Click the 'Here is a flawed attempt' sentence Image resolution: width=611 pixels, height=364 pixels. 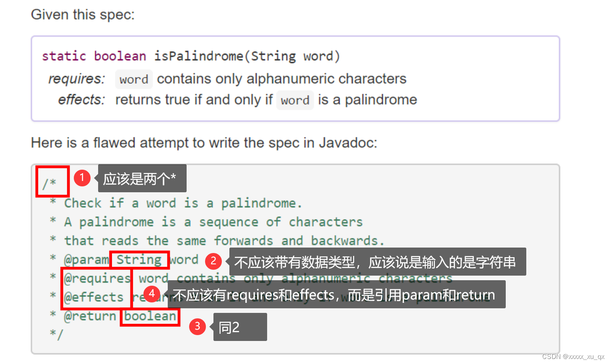tap(204, 143)
